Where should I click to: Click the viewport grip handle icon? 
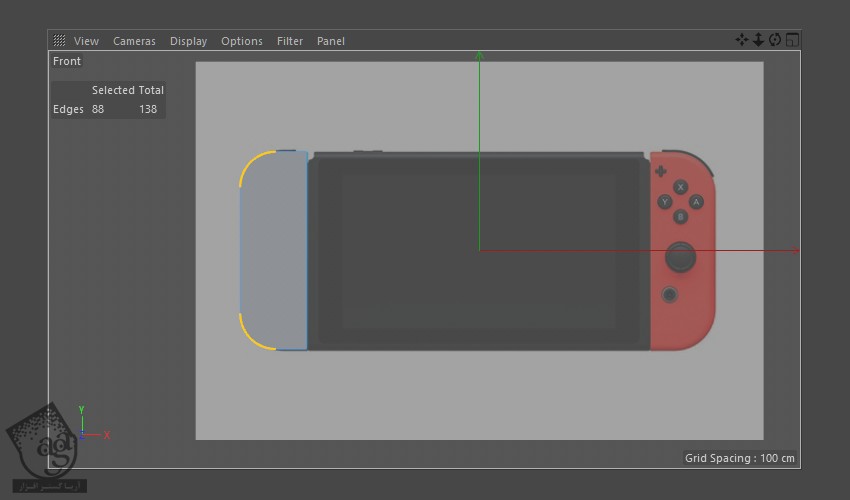pos(59,40)
